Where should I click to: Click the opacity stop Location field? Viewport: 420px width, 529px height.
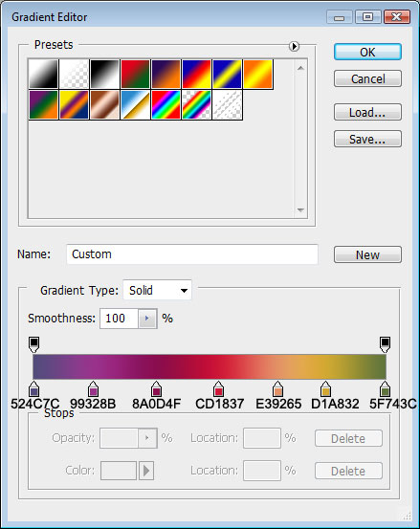[x=262, y=438]
